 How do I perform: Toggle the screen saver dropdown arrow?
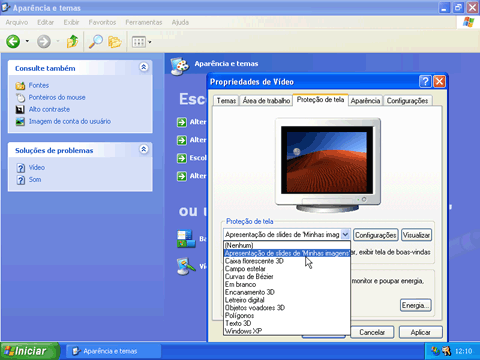346,235
